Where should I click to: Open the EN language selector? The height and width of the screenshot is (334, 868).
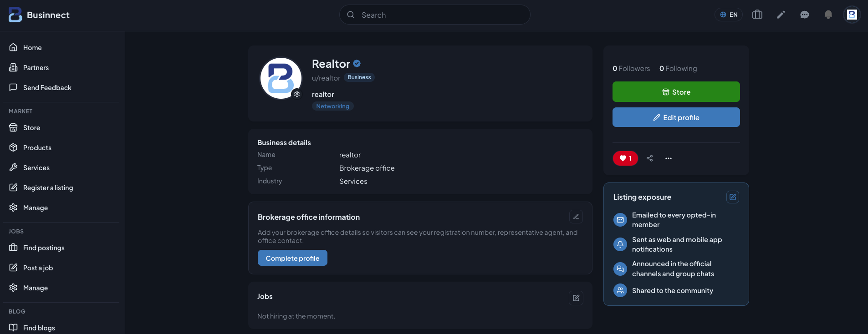pyautogui.click(x=729, y=15)
